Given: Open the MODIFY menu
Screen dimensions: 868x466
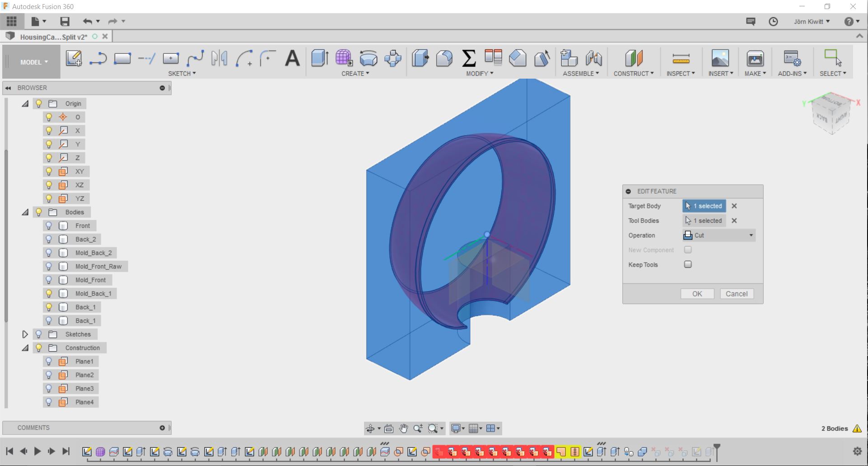Looking at the screenshot, I should pyautogui.click(x=480, y=73).
